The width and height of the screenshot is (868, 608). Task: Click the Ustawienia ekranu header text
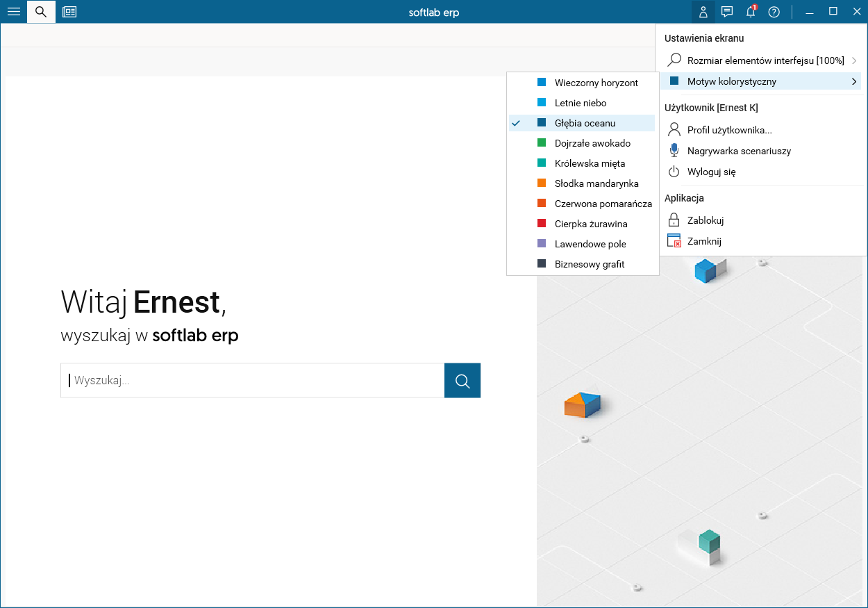704,38
